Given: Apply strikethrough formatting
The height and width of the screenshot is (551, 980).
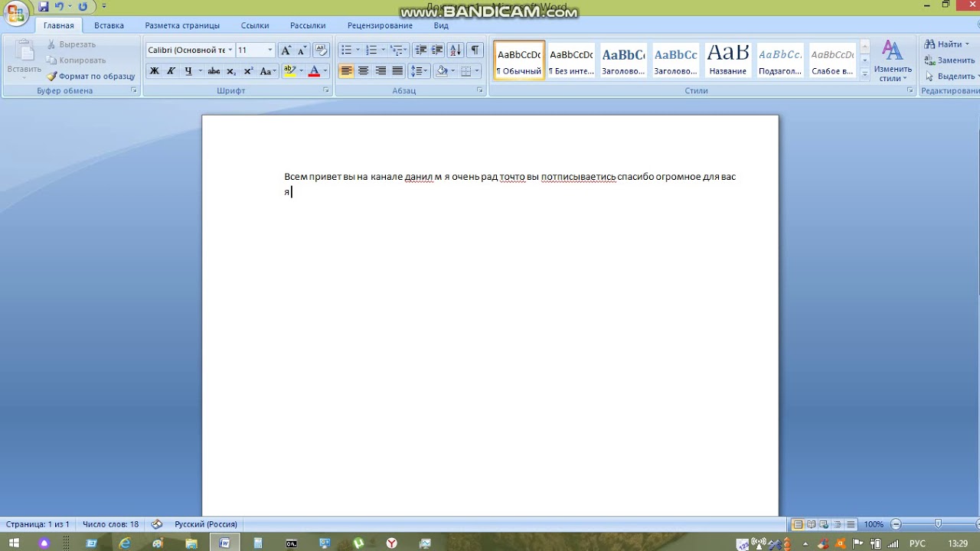Looking at the screenshot, I should click(214, 71).
